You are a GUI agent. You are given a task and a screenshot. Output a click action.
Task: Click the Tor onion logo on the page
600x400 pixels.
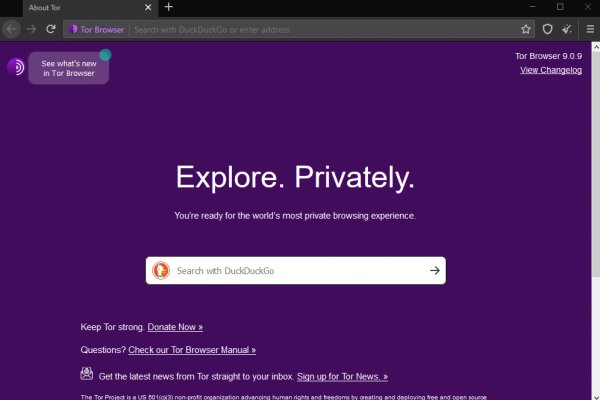coord(16,68)
